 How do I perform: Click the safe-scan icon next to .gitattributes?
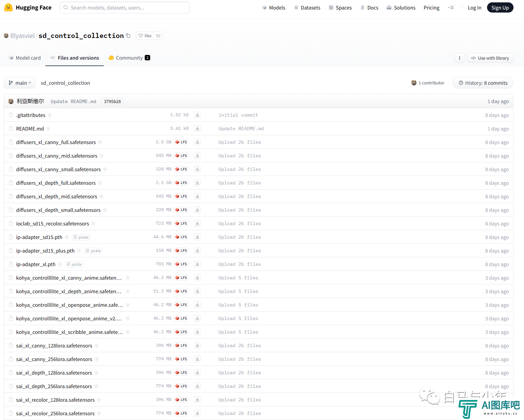[50, 115]
